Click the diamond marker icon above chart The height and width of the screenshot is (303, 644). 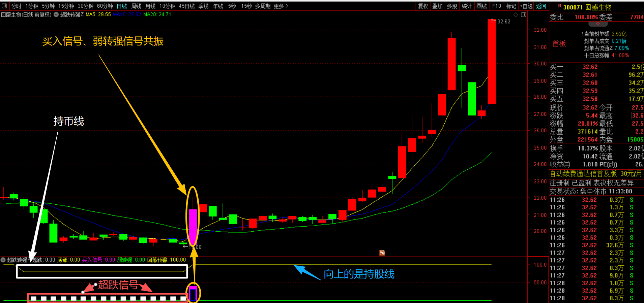516,15
